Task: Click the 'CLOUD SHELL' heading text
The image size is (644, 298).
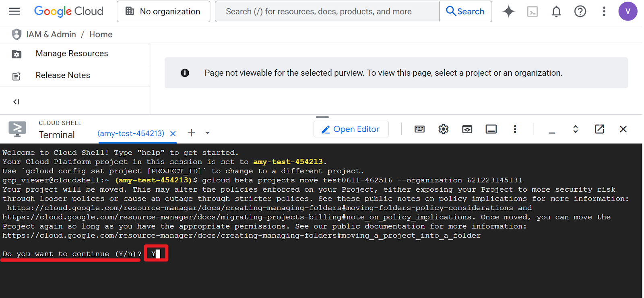Action: [x=60, y=123]
